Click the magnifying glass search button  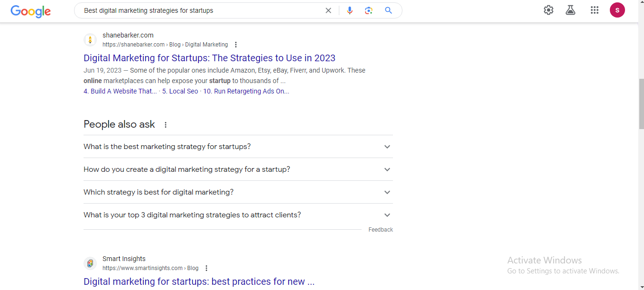point(388,10)
